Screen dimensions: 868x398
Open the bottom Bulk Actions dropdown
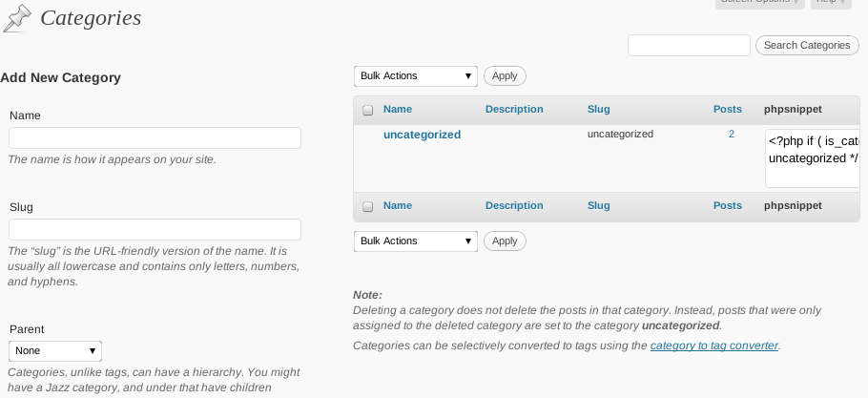click(416, 241)
